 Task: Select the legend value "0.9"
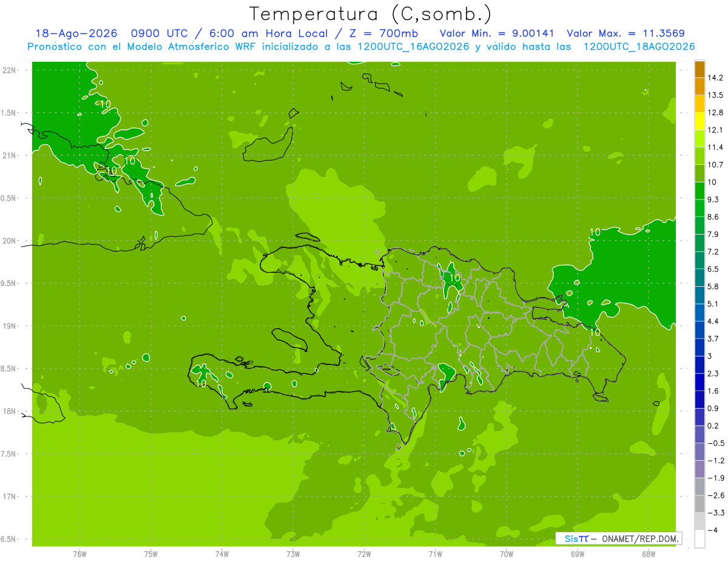pos(713,408)
